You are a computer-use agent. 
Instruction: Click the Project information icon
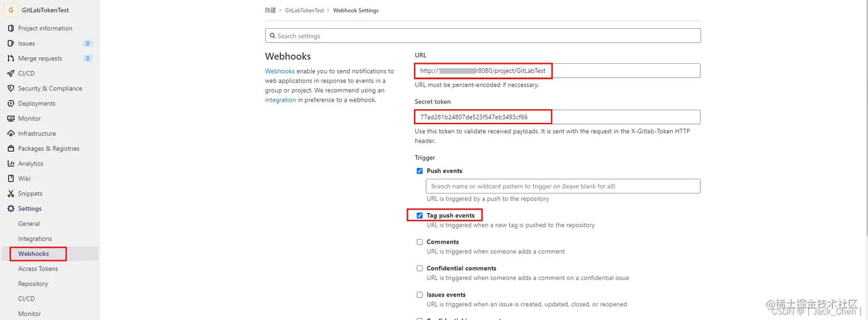coord(11,28)
